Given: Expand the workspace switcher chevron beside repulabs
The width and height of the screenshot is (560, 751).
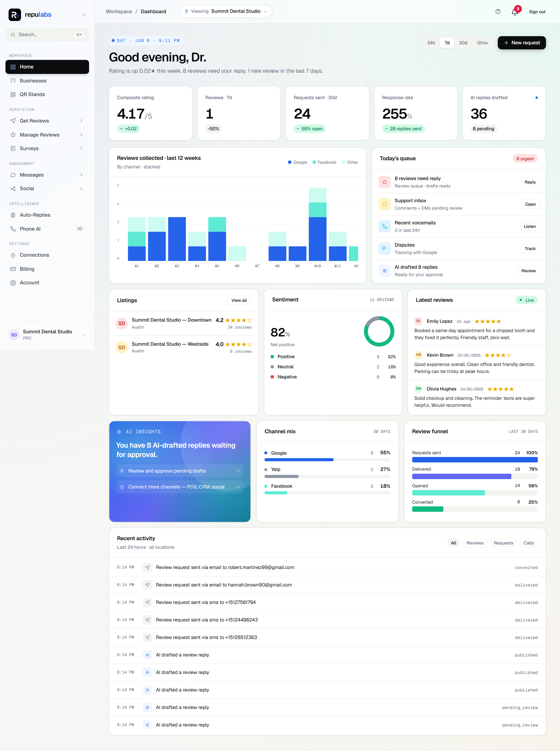Looking at the screenshot, I should [x=83, y=15].
